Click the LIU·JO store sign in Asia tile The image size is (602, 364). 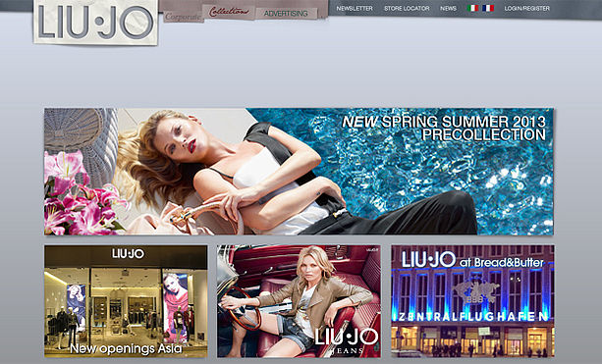point(129,253)
